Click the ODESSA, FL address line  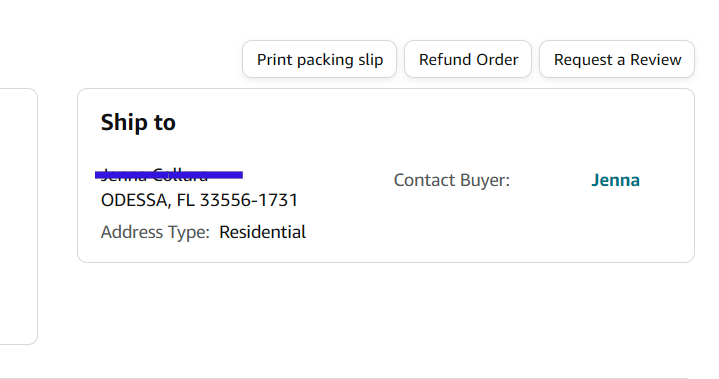pyautogui.click(x=199, y=200)
